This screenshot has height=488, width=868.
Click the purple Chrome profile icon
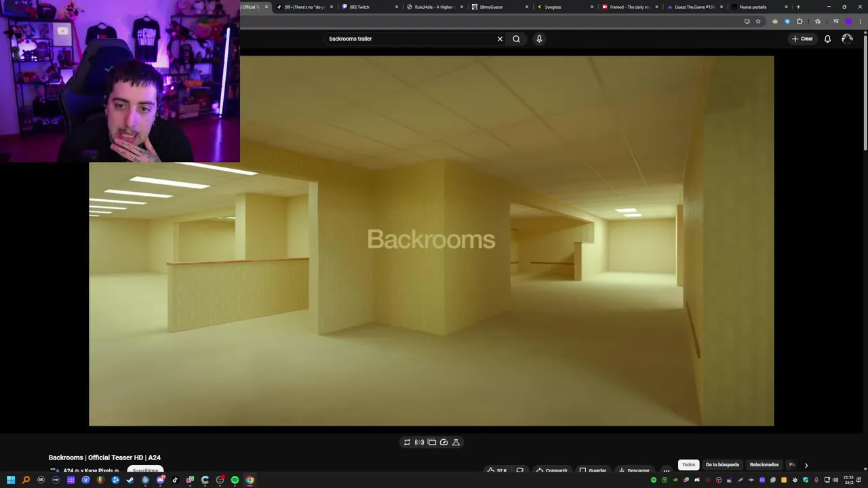click(848, 21)
